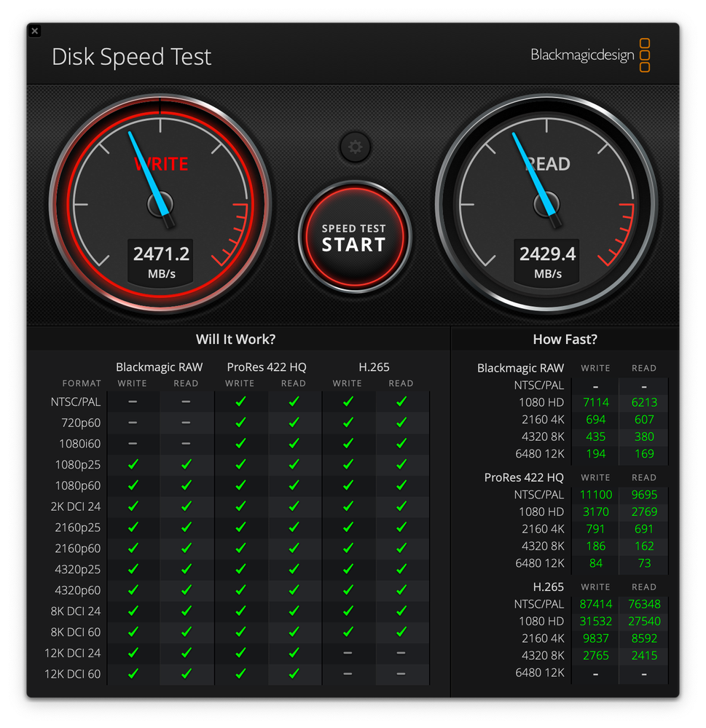The height and width of the screenshot is (728, 706).
Task: Click Blackmagic RAW 4320 8K read value 380
Action: [644, 437]
